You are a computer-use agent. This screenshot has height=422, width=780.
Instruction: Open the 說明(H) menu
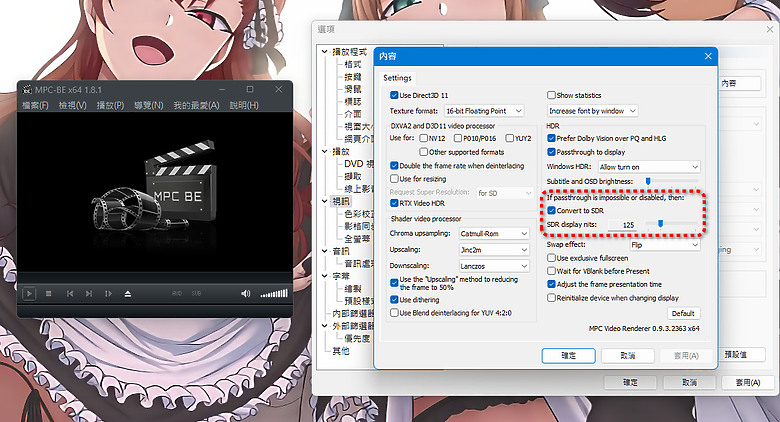click(x=244, y=106)
